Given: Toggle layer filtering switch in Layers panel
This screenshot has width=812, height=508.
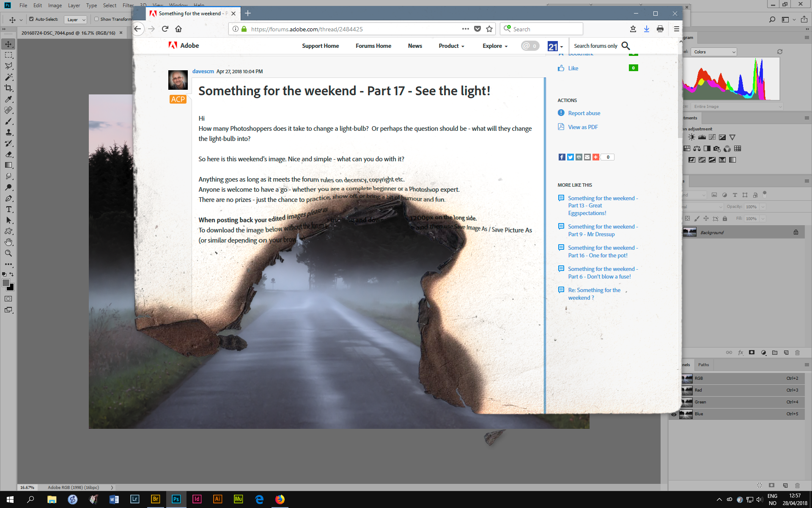Looking at the screenshot, I should click(765, 194).
